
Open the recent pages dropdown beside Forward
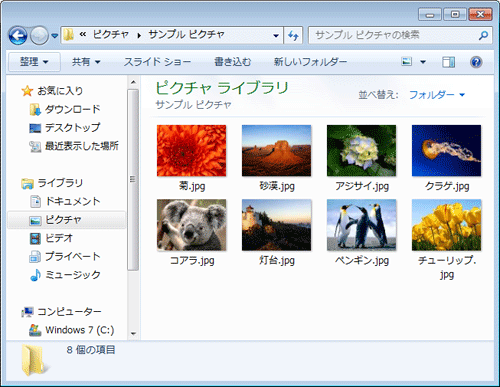pyautogui.click(x=55, y=35)
